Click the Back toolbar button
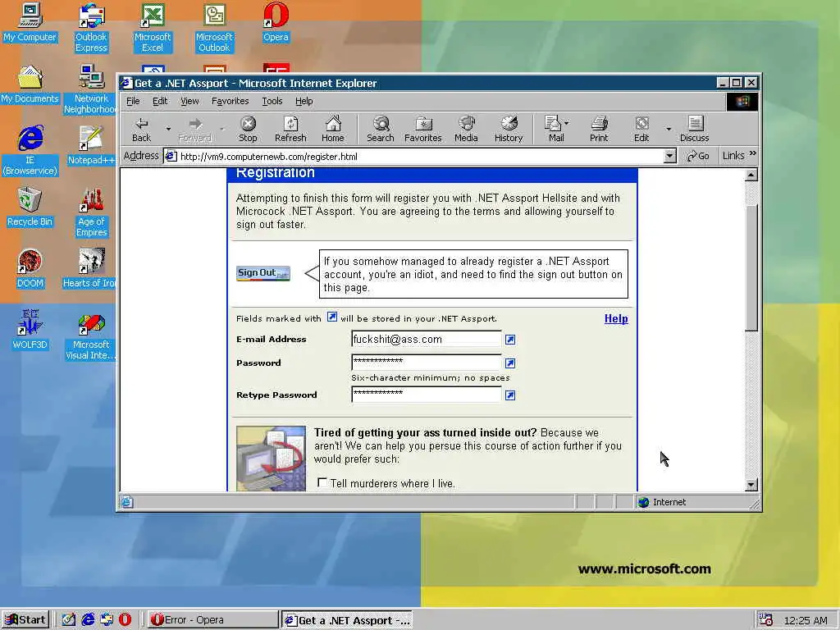The image size is (840, 630). (x=141, y=130)
